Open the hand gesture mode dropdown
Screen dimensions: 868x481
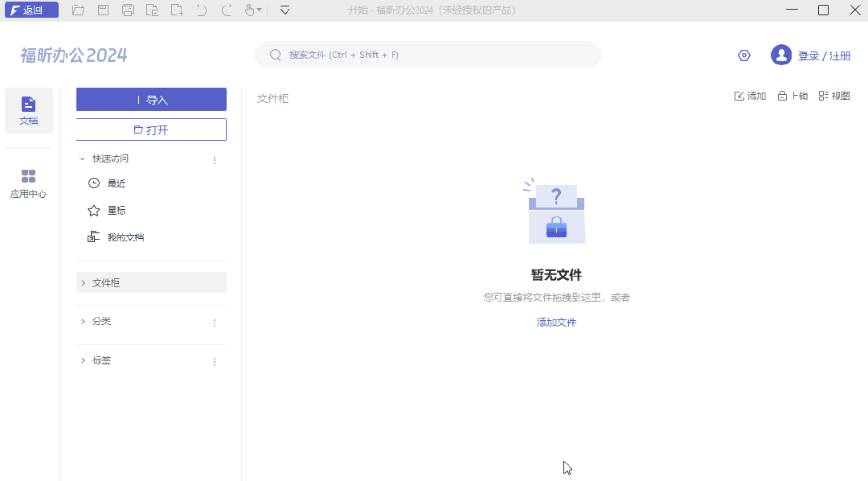pyautogui.click(x=252, y=10)
